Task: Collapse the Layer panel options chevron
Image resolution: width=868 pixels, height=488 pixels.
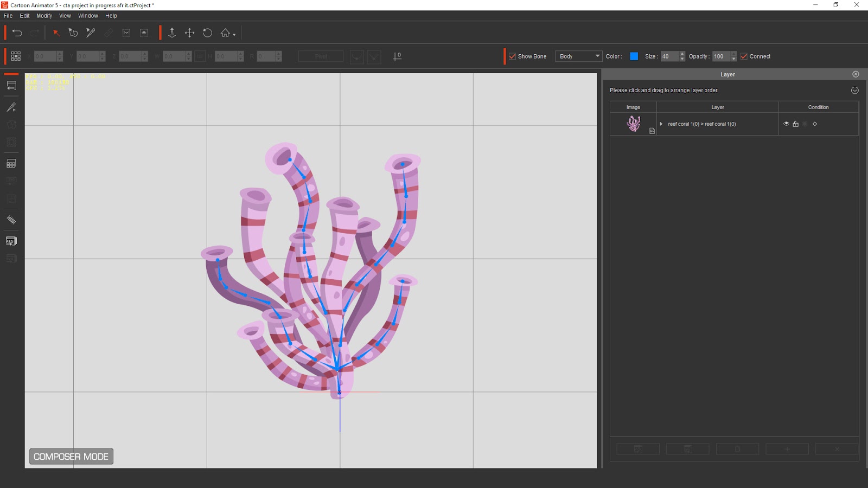Action: coord(854,90)
